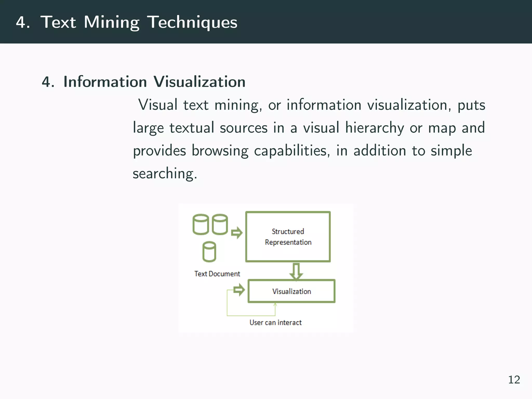532x399 pixels.
Task: Click the line 'provides browsing capabilities'
Action: pyautogui.click(x=302, y=151)
